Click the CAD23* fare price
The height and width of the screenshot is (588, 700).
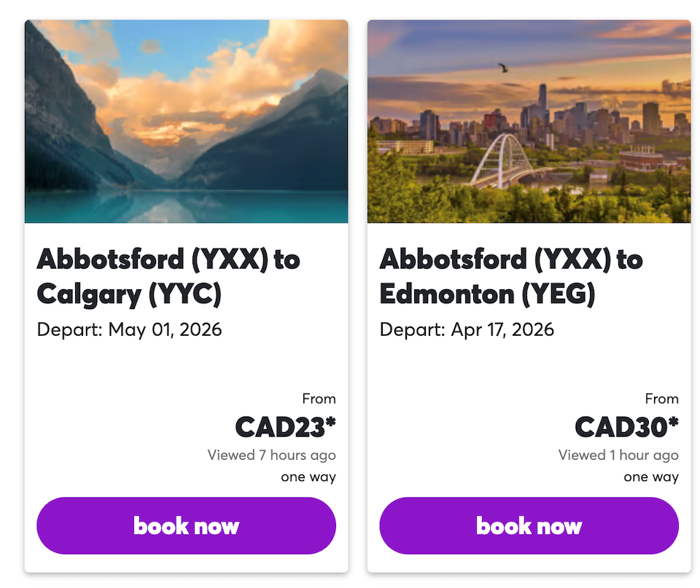point(285,427)
